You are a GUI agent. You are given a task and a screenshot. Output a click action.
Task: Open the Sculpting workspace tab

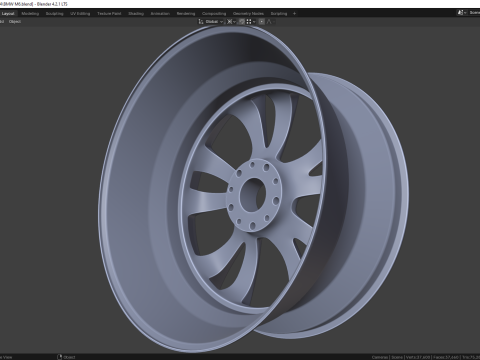tap(54, 14)
